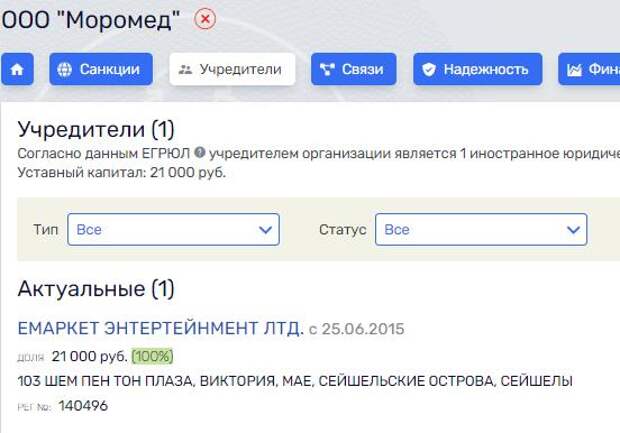The image size is (620, 433).
Task: Click registration number 140496
Action: (x=83, y=406)
